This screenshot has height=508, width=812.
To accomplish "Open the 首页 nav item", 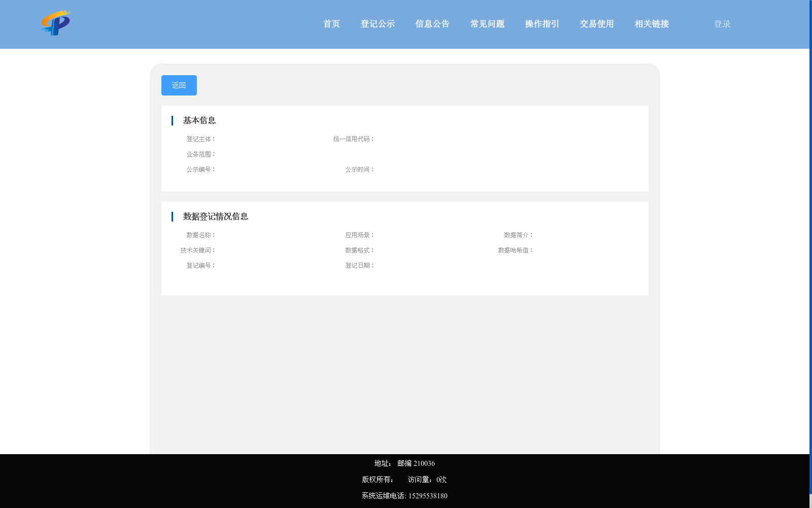I will pos(331,24).
